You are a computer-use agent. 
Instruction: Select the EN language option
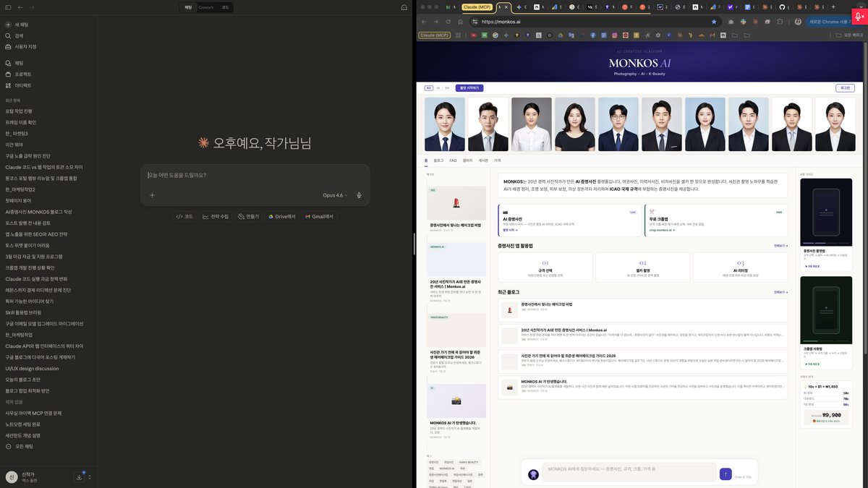click(447, 88)
